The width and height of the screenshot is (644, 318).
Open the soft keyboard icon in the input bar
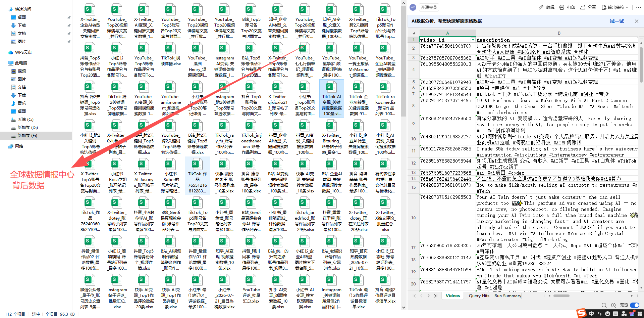[615, 314]
